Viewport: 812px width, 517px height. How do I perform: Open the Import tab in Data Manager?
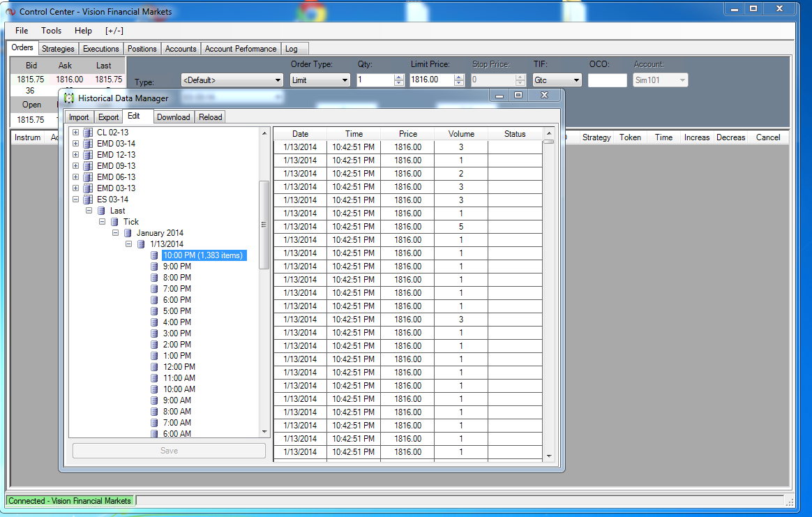tap(79, 117)
